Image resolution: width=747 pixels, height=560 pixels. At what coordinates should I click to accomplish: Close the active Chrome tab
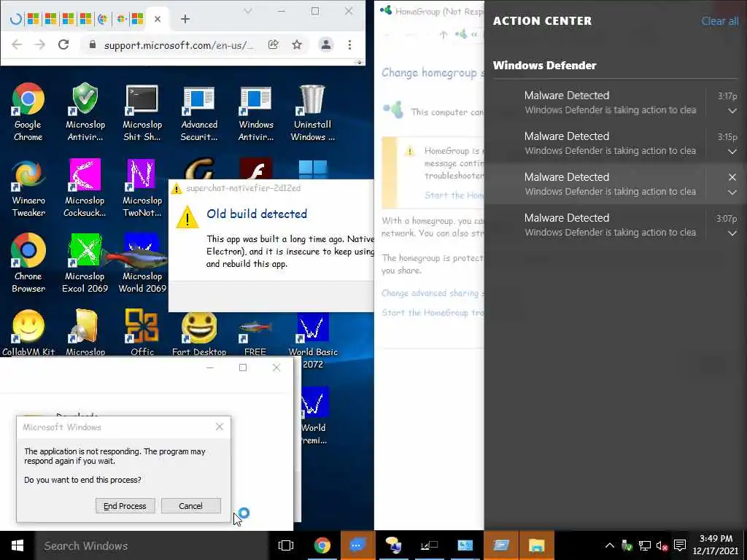pos(158,19)
